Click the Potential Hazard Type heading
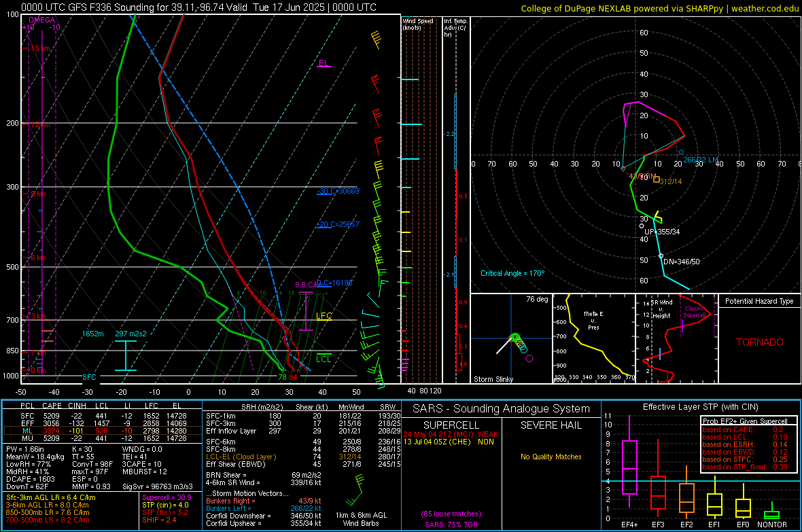The width and height of the screenshot is (802, 532). pyautogui.click(x=759, y=301)
